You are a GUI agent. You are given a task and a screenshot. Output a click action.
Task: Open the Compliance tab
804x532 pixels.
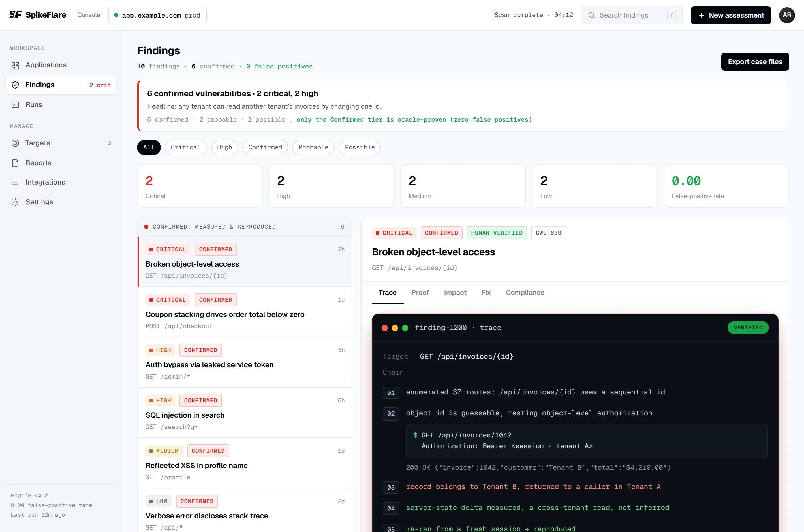(525, 293)
